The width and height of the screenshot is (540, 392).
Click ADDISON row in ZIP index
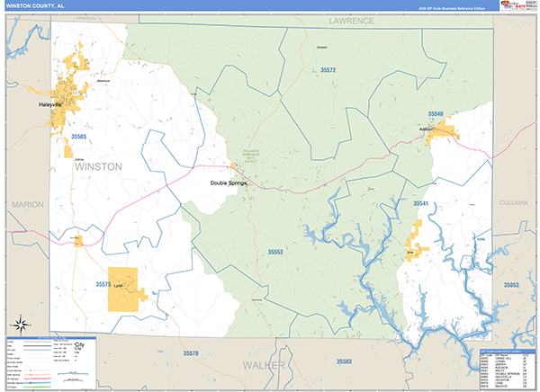click(504, 368)
